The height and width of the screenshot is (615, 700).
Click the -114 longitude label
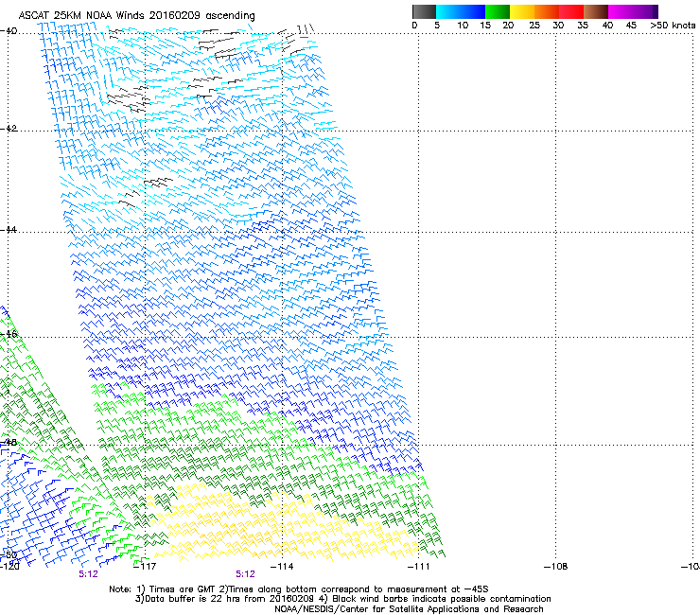click(x=282, y=567)
